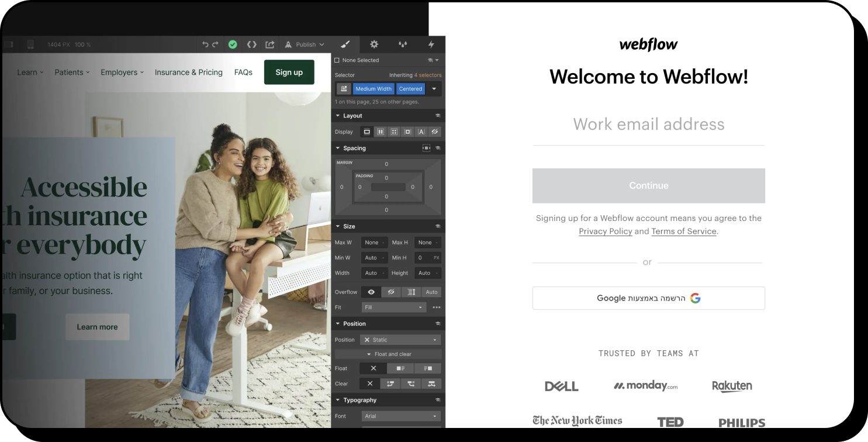Open the Learn menu in site nav
Image resolution: width=868 pixels, height=442 pixels.
[x=30, y=72]
